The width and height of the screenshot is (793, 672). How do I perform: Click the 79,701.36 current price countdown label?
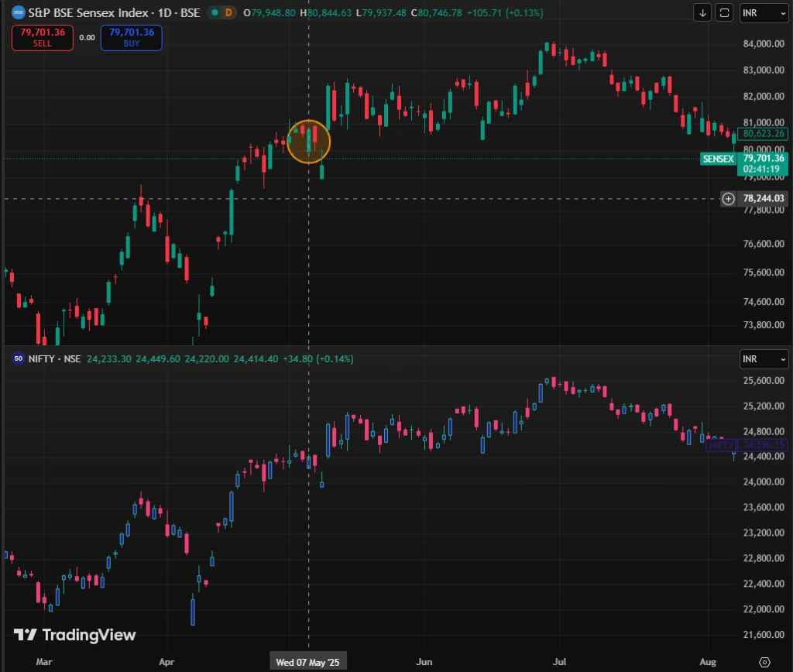pyautogui.click(x=762, y=163)
